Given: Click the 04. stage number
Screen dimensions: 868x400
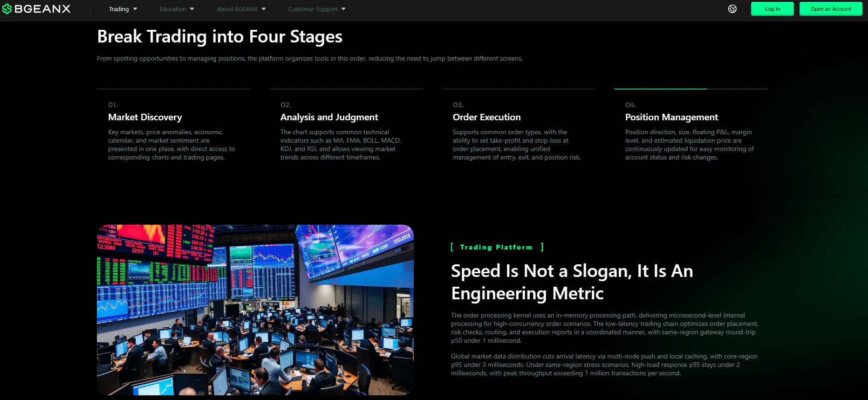Looking at the screenshot, I should coord(630,105).
